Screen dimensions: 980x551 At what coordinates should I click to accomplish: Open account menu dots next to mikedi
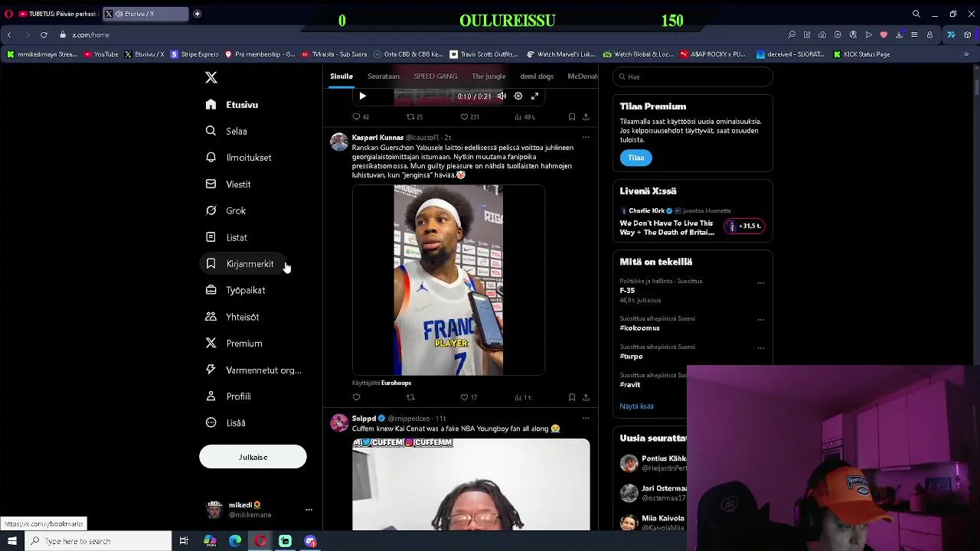pos(309,510)
